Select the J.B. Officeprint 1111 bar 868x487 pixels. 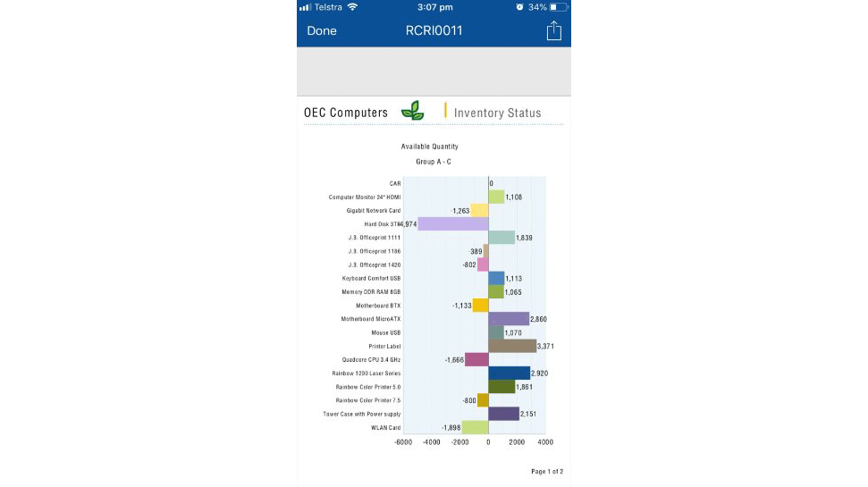[x=501, y=238]
